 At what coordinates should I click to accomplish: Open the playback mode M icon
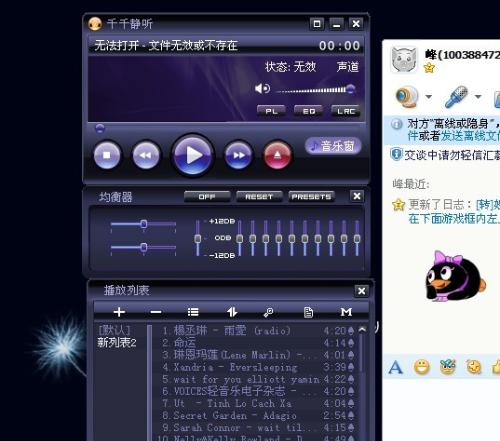tap(346, 312)
